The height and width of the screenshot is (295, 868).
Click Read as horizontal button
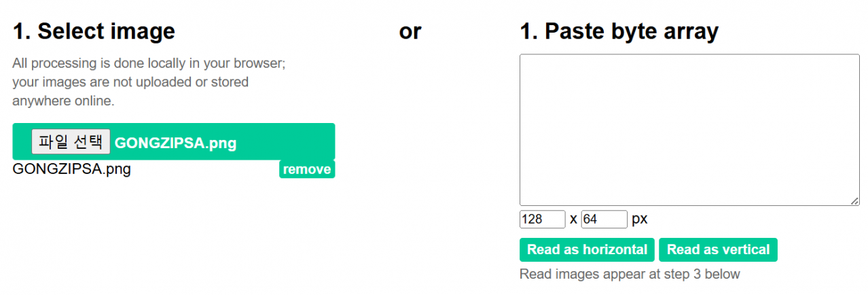click(x=587, y=249)
